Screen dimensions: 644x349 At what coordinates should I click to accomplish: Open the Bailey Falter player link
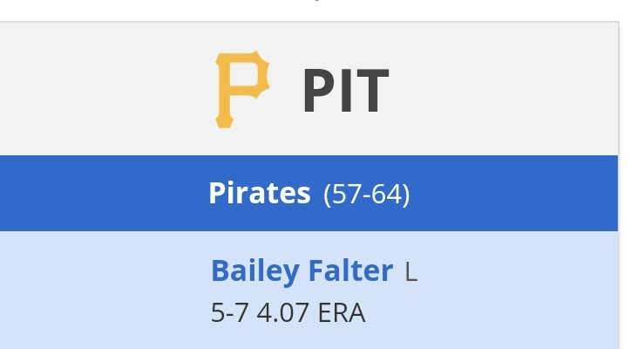coord(302,270)
